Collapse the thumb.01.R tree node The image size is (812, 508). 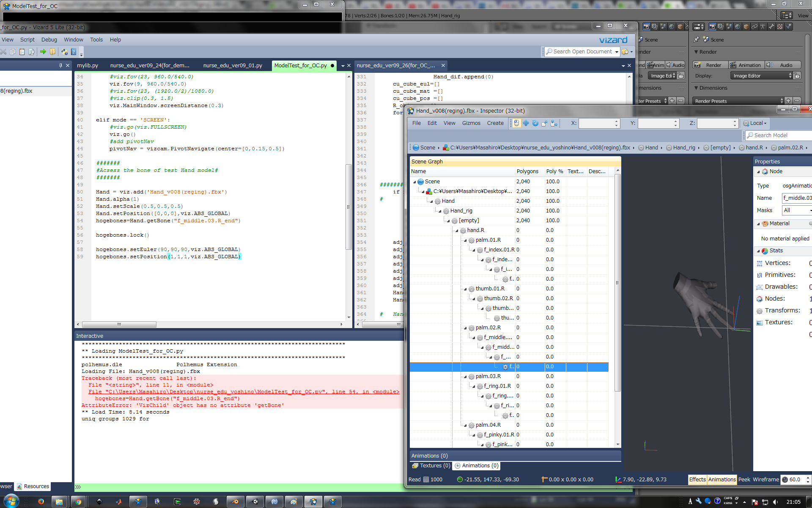(465, 289)
